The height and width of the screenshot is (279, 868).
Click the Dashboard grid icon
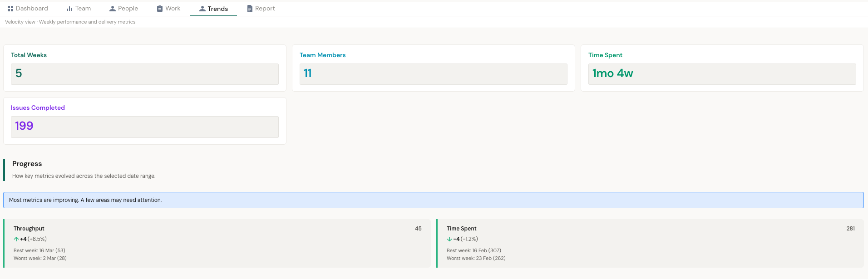click(10, 9)
